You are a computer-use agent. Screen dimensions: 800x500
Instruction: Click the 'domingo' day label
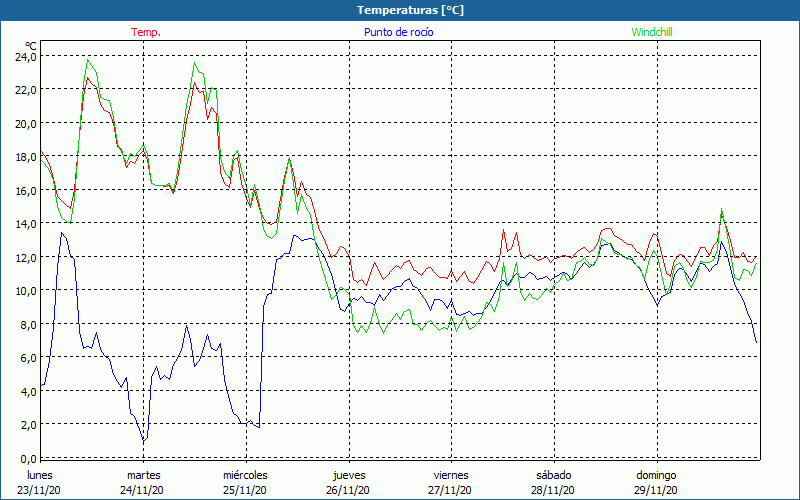tap(656, 476)
